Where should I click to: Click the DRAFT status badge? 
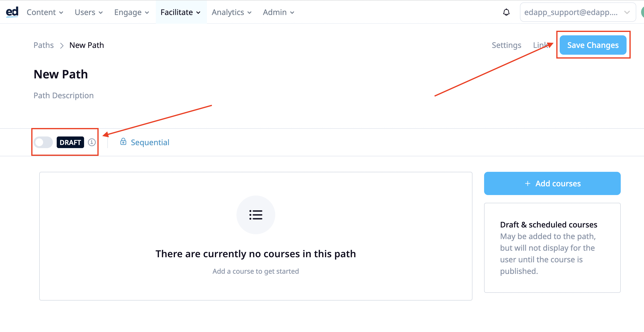[x=70, y=142]
